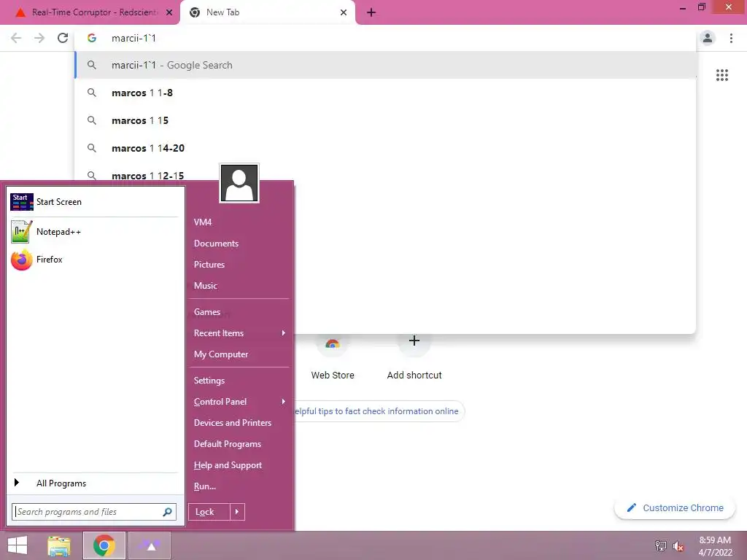Expand Control Panel submenu
747x560 pixels.
pos(239,402)
